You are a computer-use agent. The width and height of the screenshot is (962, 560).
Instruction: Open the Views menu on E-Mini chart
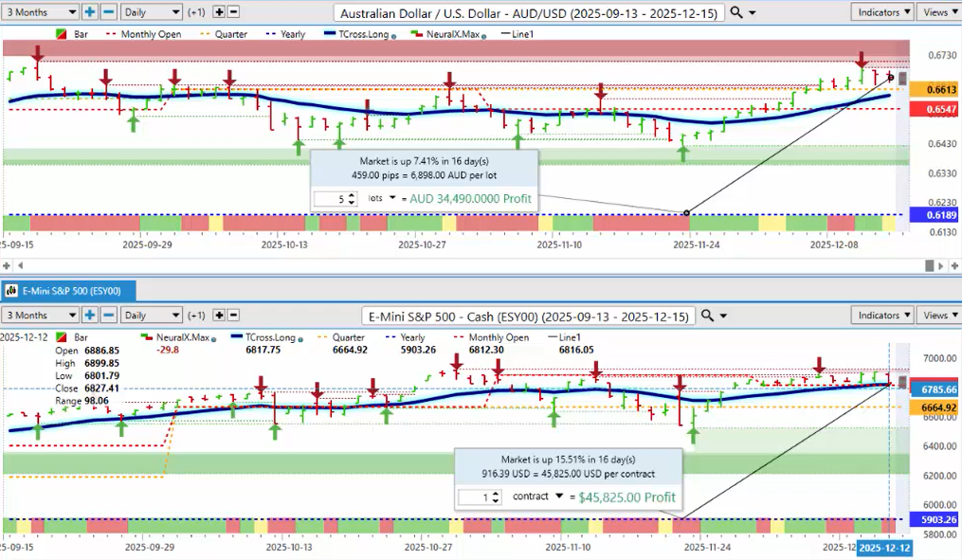pos(938,316)
